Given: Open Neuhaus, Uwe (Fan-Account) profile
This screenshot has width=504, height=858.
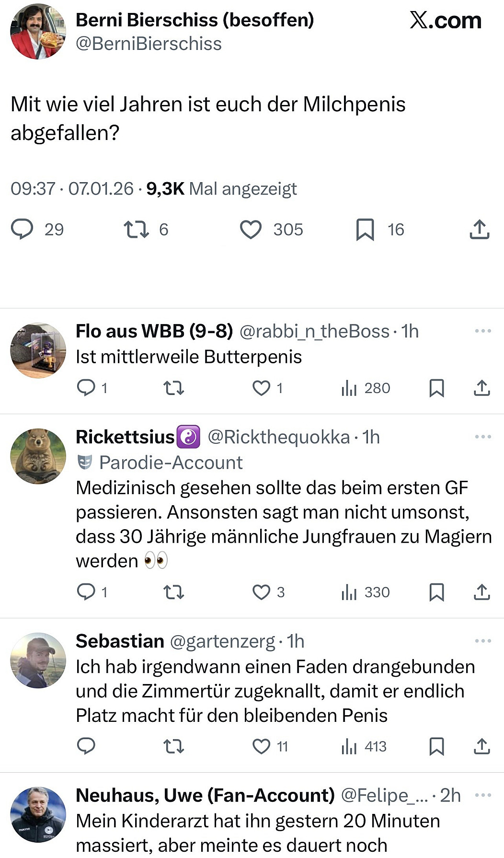Looking at the screenshot, I should pyautogui.click(x=205, y=796).
